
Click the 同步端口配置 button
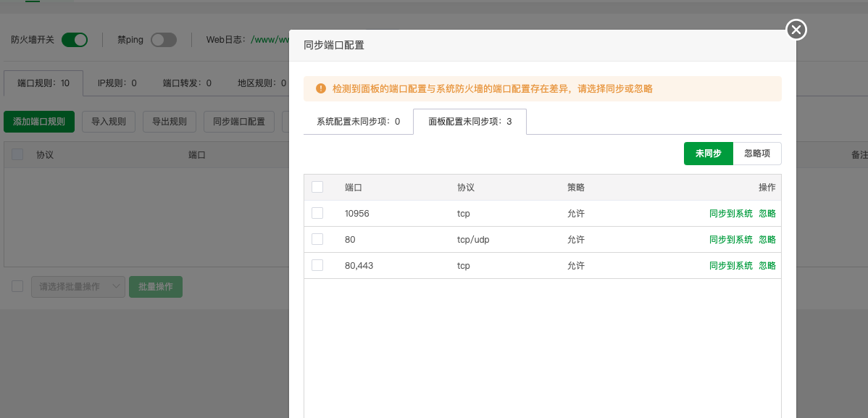(239, 121)
